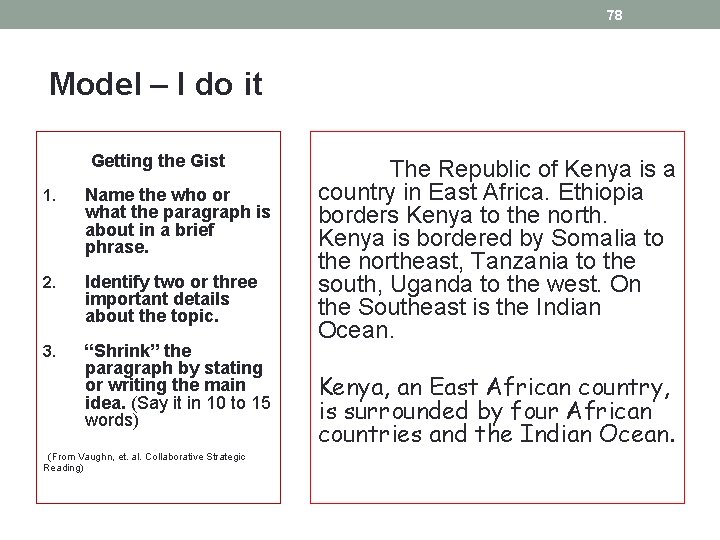
Task: Click "the northeast, Tanzania to the" line
Action: click(477, 261)
